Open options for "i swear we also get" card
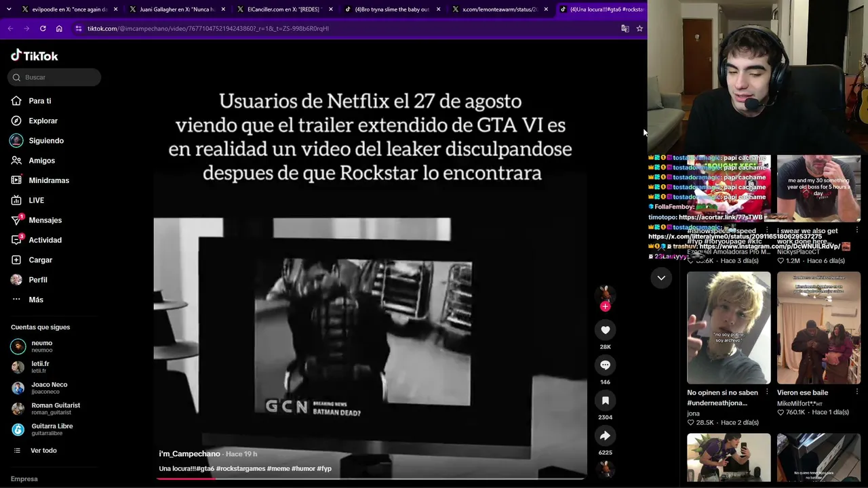Screen dimensions: 868x488 click(857, 230)
